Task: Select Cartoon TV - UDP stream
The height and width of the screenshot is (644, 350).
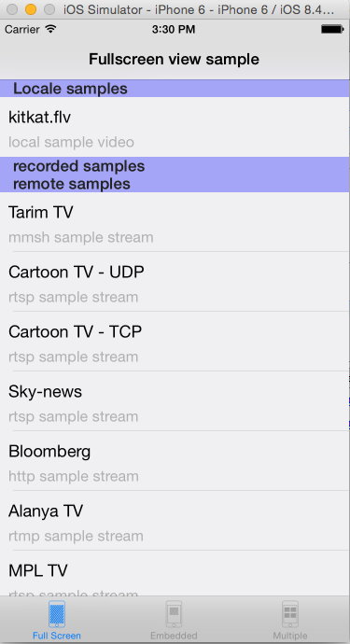Action: pos(175,281)
